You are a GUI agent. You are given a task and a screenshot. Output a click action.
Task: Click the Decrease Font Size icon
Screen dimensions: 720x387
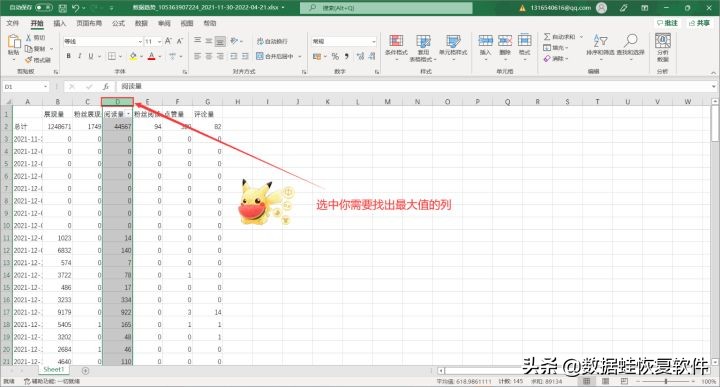pos(180,41)
